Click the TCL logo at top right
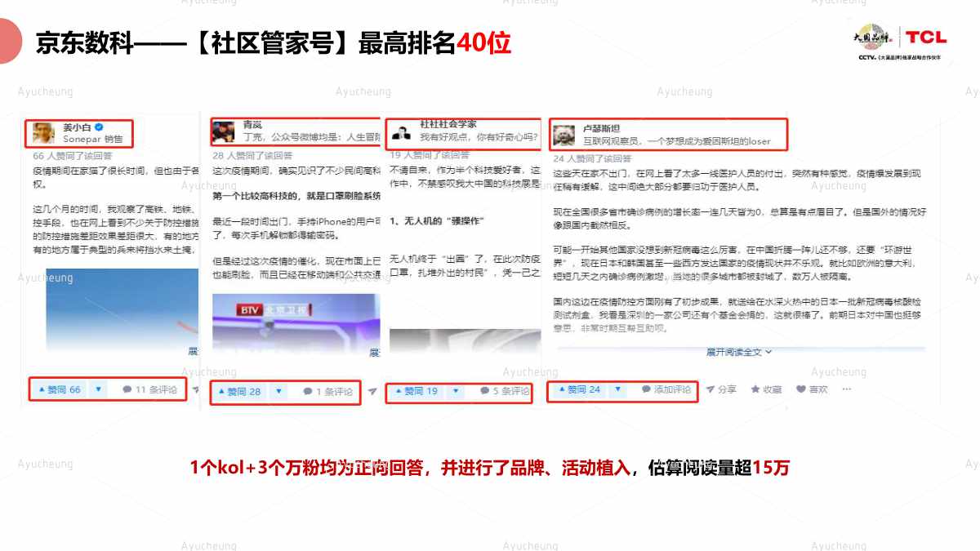980x551 pixels. [925, 38]
